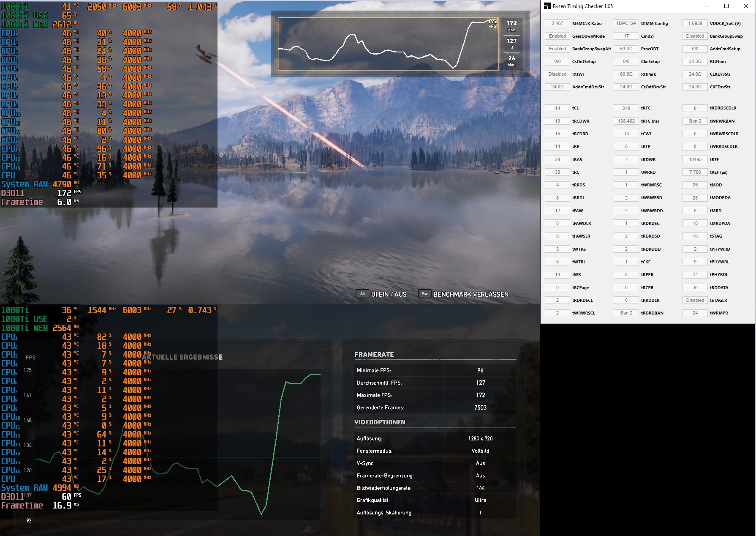
Task: Click the Maximale FPS value 172
Action: coord(481,395)
